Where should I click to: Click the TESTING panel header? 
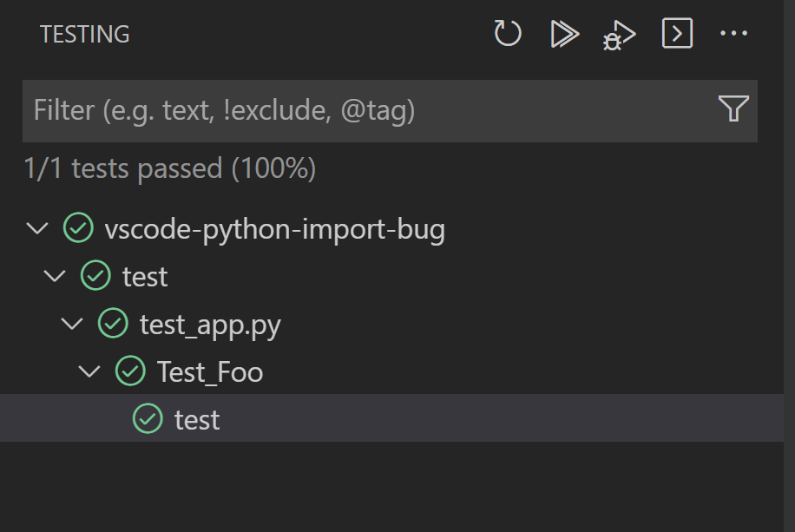85,35
